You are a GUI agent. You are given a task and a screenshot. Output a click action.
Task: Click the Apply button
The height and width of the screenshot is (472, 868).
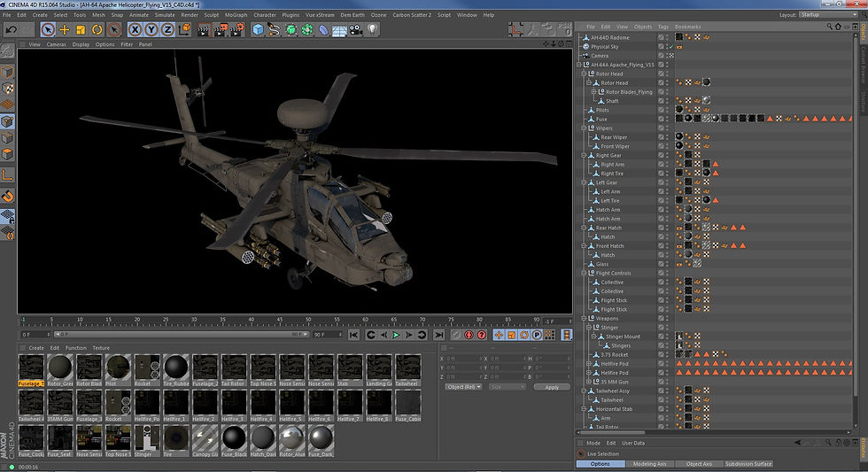pos(552,387)
